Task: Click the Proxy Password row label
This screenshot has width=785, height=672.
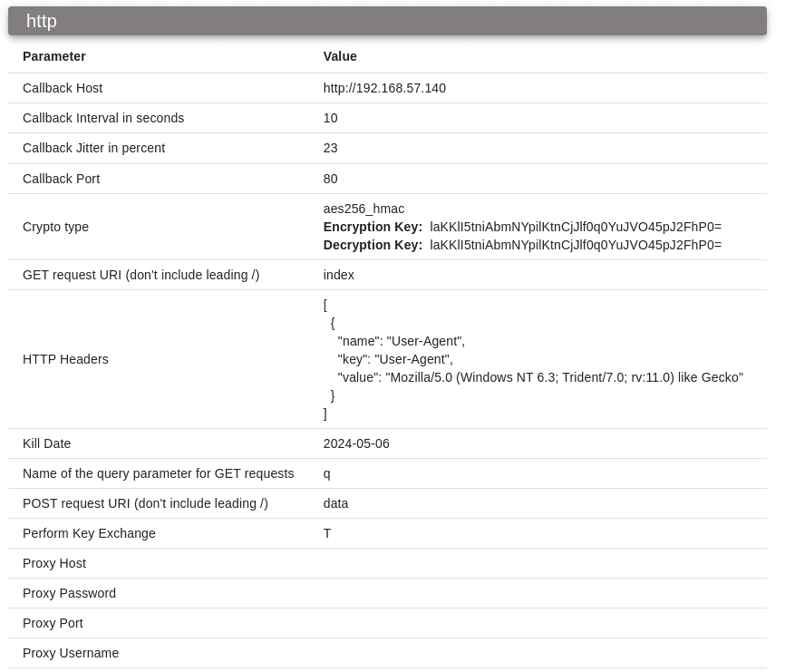Action: (69, 593)
